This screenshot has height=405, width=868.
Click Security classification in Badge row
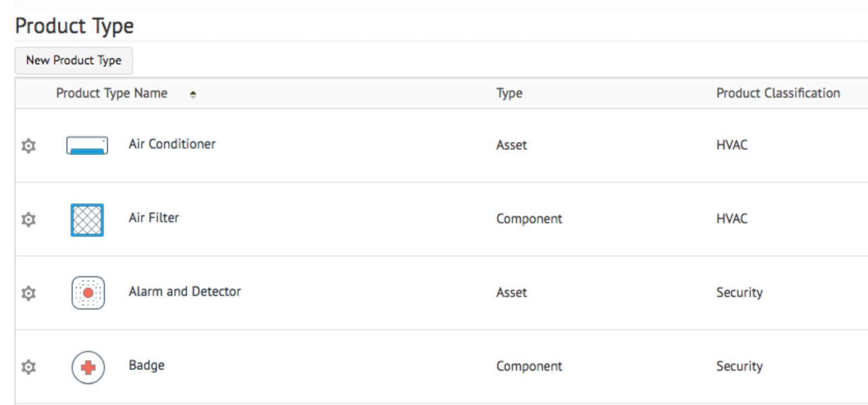coord(739,366)
